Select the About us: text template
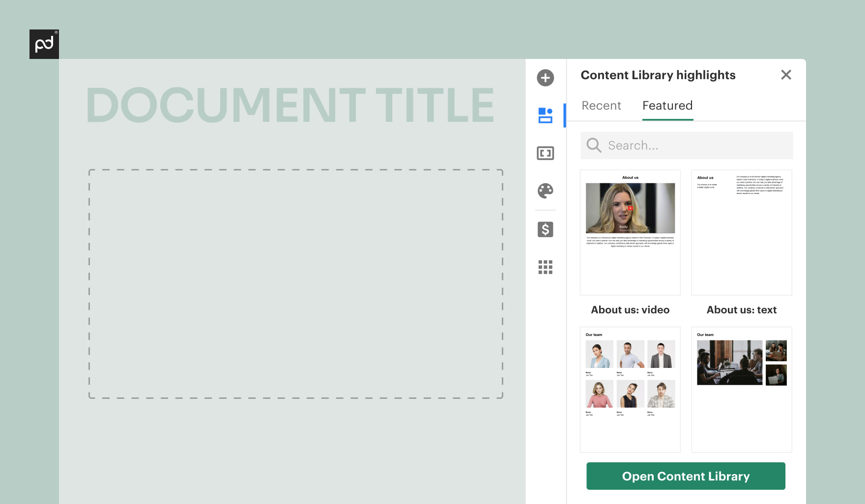Viewport: 865px width, 504px height. (x=741, y=232)
